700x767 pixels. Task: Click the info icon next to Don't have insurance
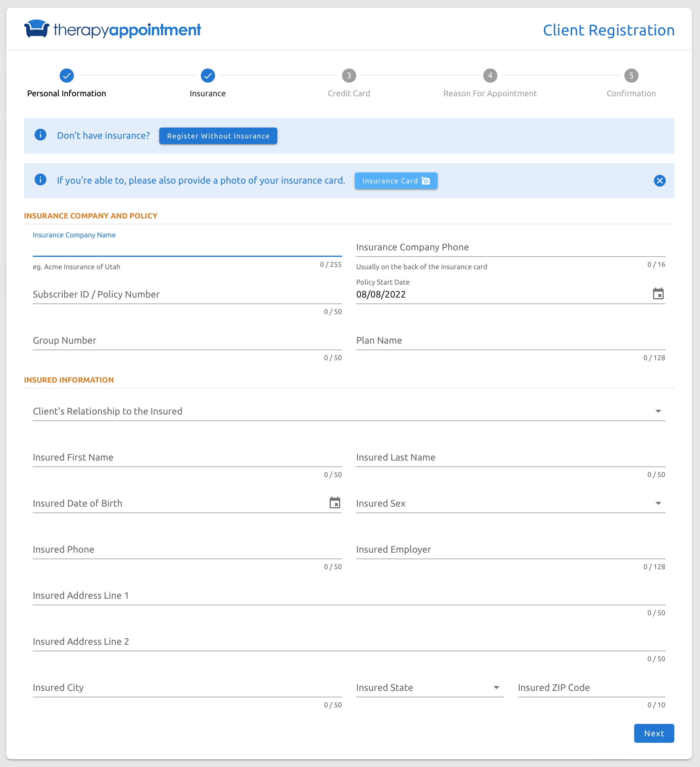[40, 135]
